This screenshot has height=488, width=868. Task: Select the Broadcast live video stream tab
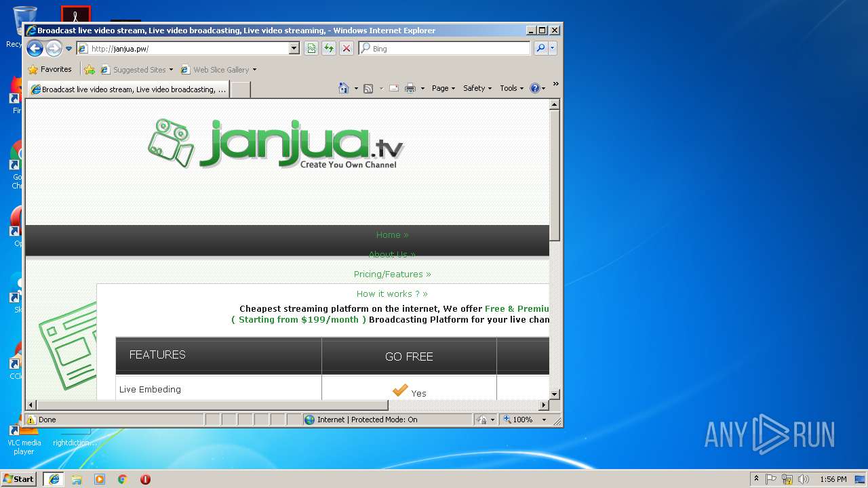[128, 89]
